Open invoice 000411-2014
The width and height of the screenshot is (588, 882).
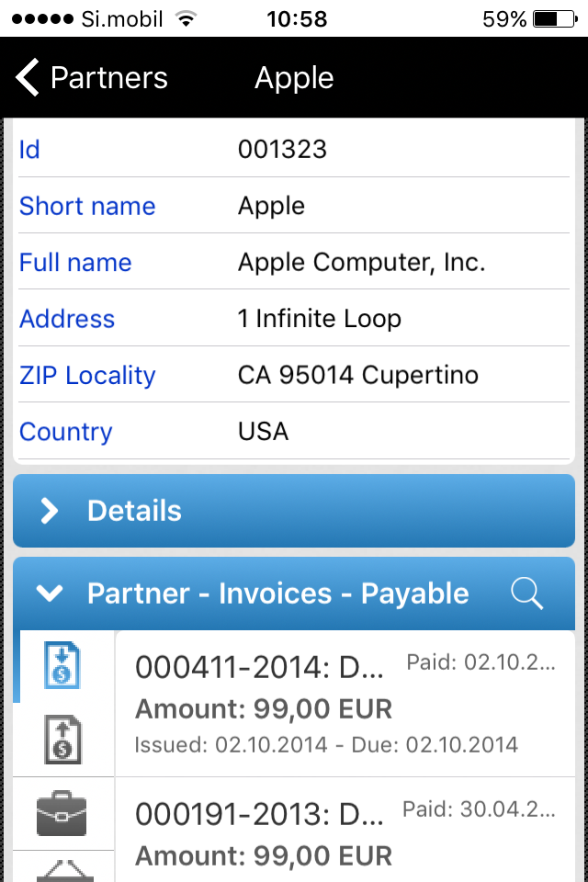pyautogui.click(x=345, y=704)
